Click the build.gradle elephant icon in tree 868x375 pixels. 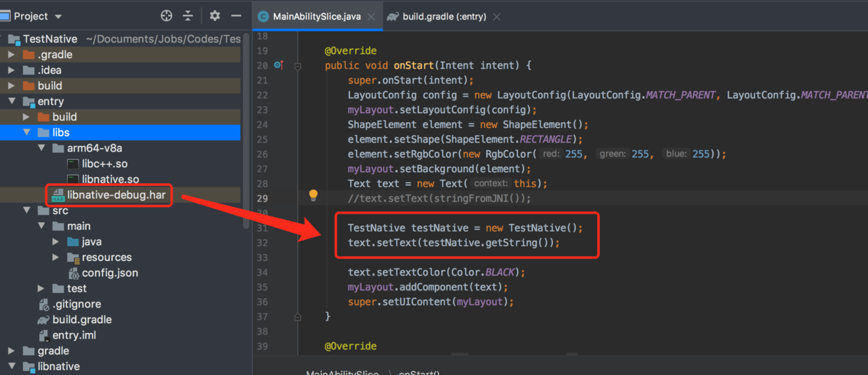(x=43, y=320)
